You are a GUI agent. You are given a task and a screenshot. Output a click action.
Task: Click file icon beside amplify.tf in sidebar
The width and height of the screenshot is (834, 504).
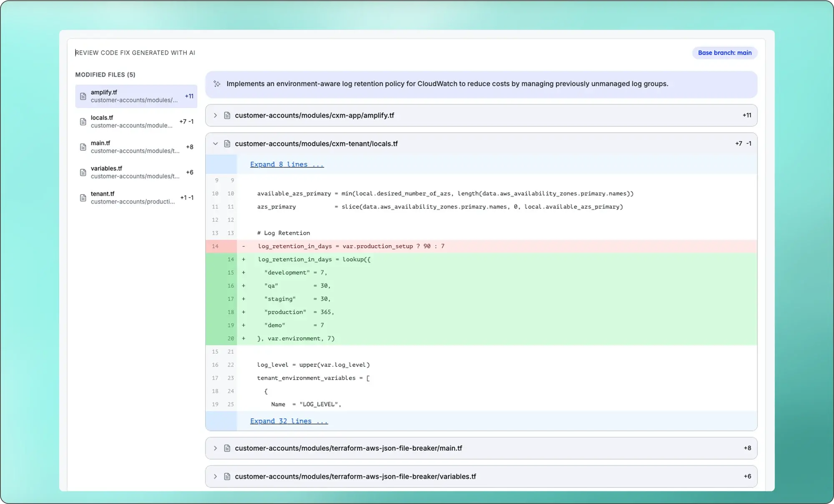click(83, 96)
